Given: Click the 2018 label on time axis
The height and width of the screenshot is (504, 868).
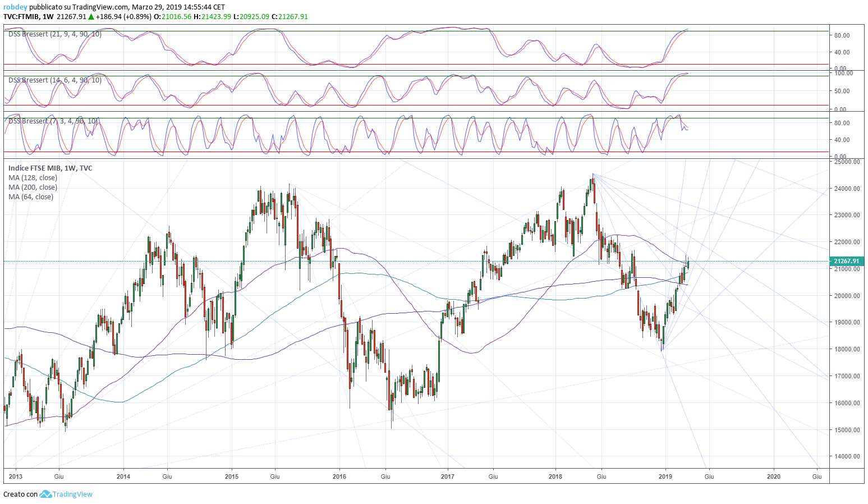Looking at the screenshot, I should pyautogui.click(x=555, y=476).
